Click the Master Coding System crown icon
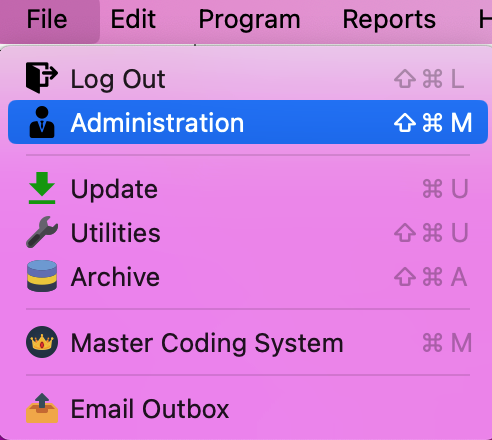Viewport: 492px width, 440px height. click(x=42, y=342)
